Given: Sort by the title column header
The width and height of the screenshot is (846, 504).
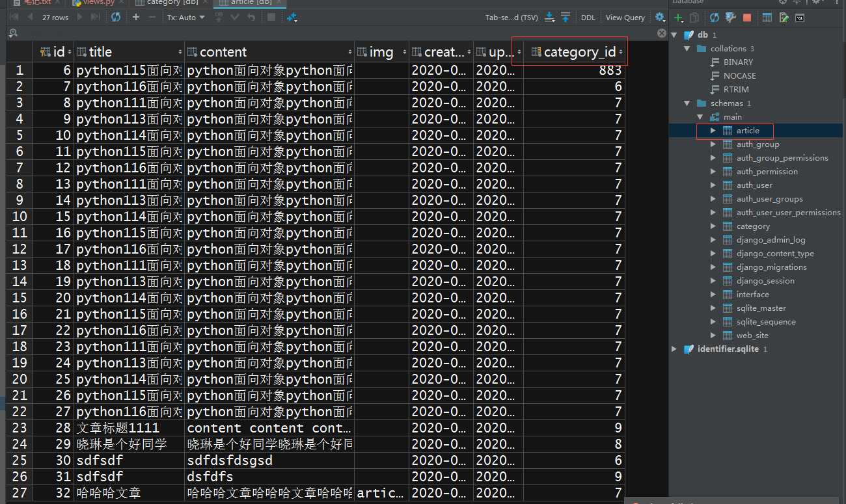Looking at the screenshot, I should [x=129, y=52].
